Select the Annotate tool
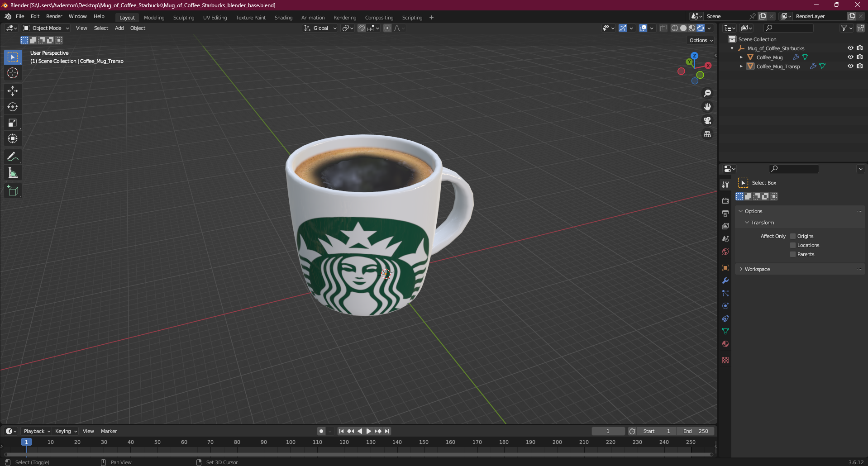 [13, 157]
